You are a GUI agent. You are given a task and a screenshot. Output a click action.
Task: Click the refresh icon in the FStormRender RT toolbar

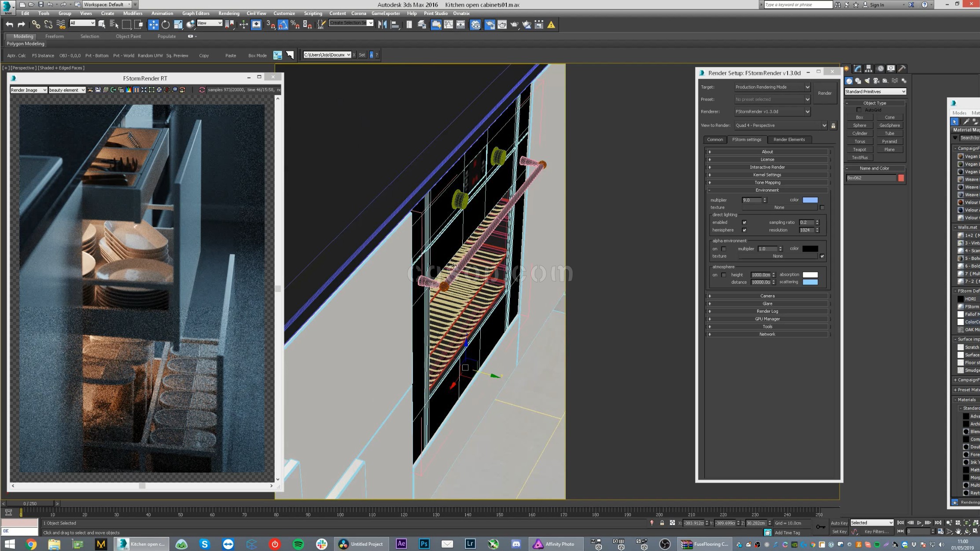[x=202, y=90]
